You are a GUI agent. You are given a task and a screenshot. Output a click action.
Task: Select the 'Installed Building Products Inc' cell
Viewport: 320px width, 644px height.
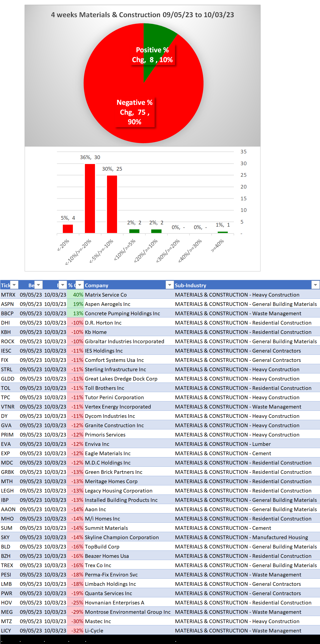tap(129, 500)
